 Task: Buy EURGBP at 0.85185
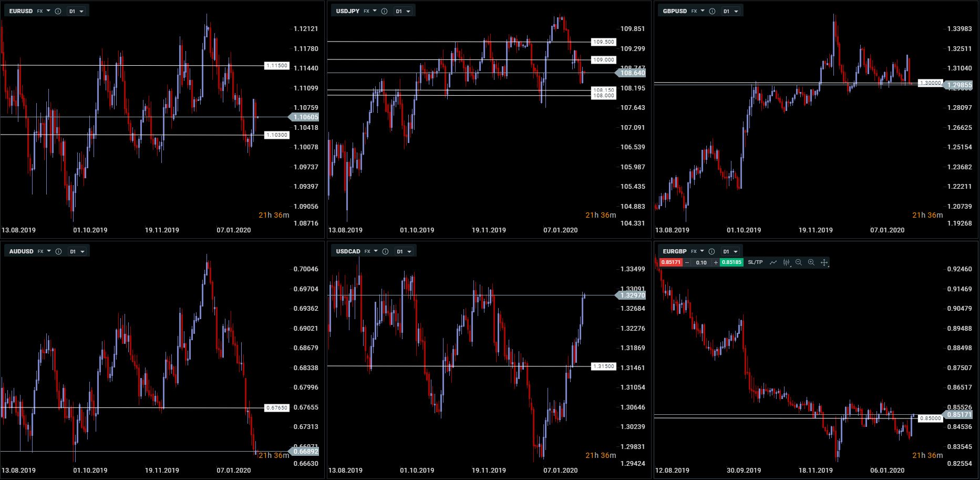coord(731,262)
